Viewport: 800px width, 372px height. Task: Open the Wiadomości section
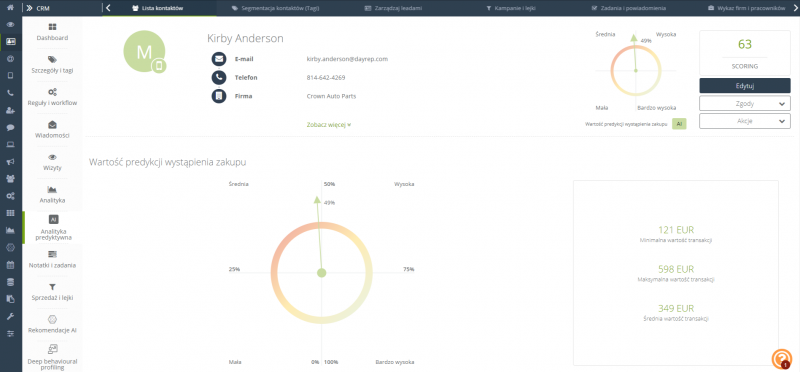tap(52, 130)
